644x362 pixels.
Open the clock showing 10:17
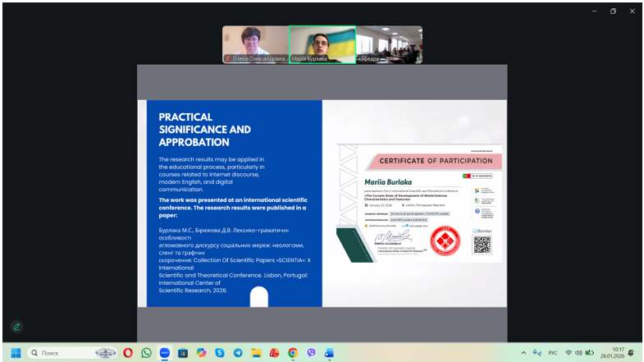click(613, 353)
